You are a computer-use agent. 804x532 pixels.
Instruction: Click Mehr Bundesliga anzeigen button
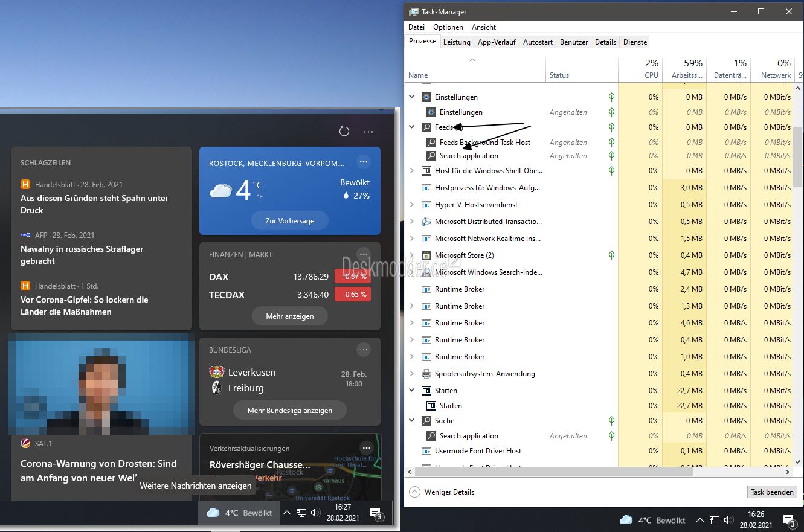coord(290,410)
